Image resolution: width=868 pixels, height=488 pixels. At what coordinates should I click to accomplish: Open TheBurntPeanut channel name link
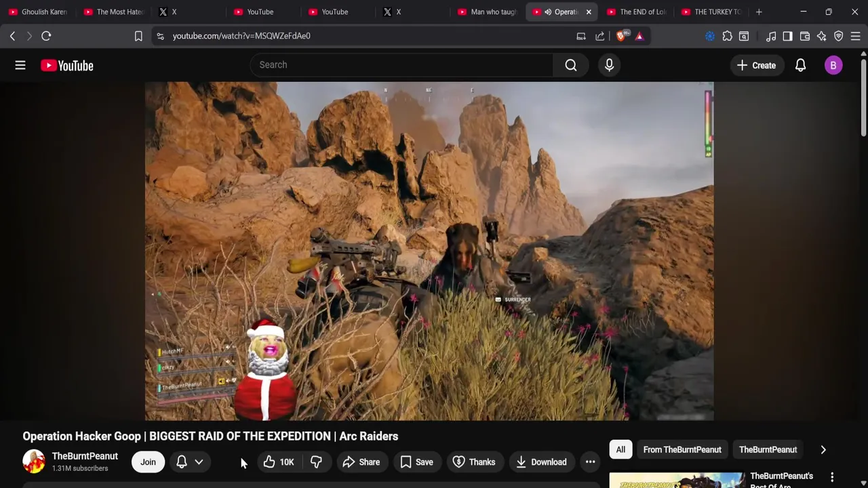coord(85,456)
